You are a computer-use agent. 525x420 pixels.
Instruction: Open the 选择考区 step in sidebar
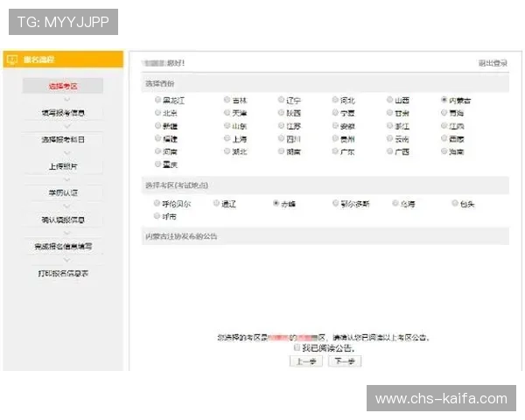point(63,86)
